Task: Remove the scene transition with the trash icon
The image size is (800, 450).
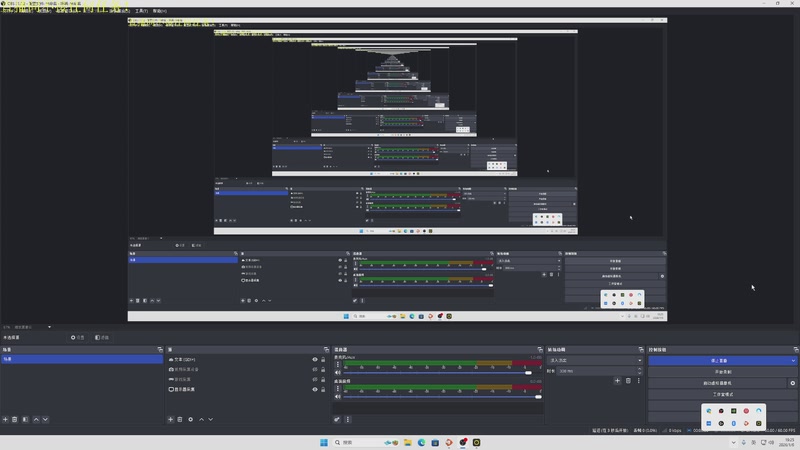Action: coord(628,381)
